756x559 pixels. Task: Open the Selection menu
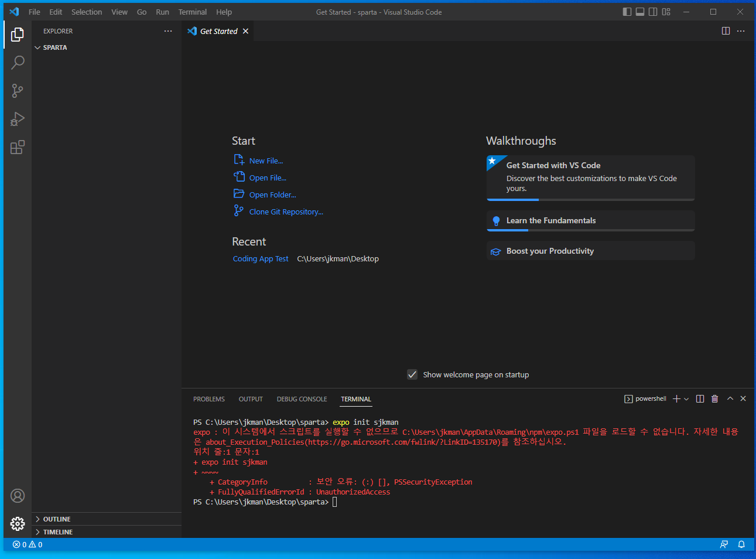tap(87, 12)
